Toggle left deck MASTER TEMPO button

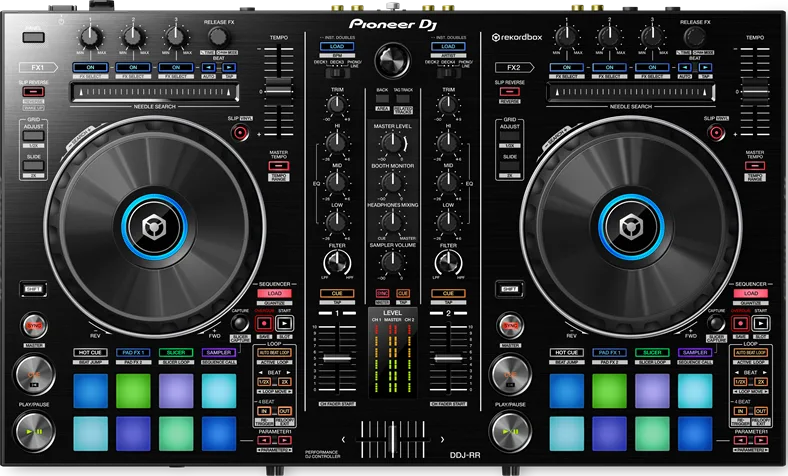click(278, 166)
